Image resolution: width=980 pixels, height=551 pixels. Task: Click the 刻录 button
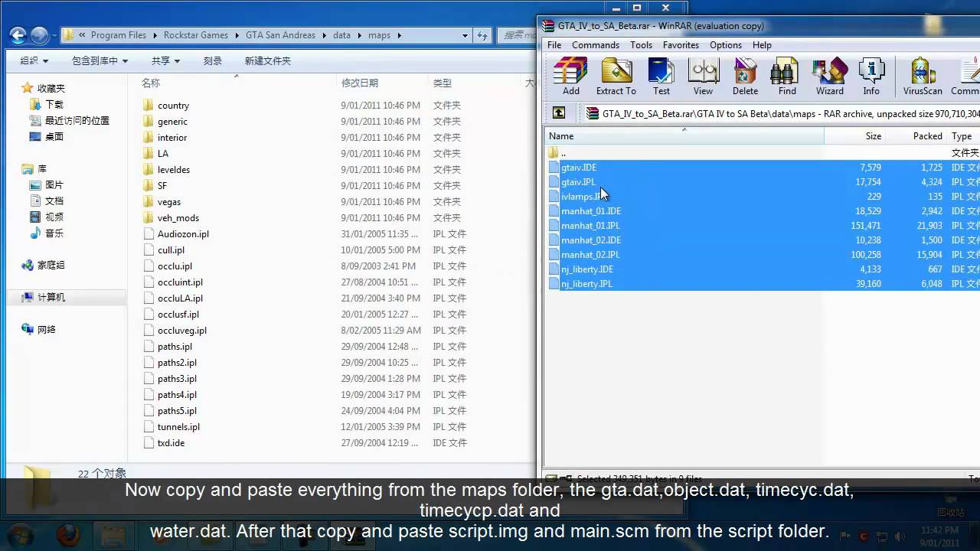click(213, 60)
